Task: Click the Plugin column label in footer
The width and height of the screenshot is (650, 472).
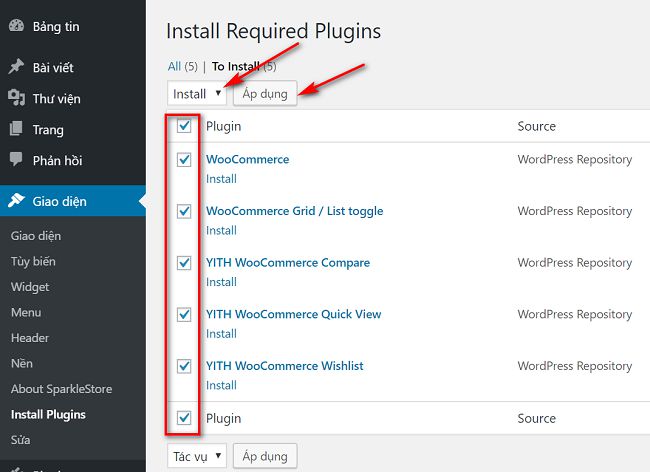Action: coord(223,419)
